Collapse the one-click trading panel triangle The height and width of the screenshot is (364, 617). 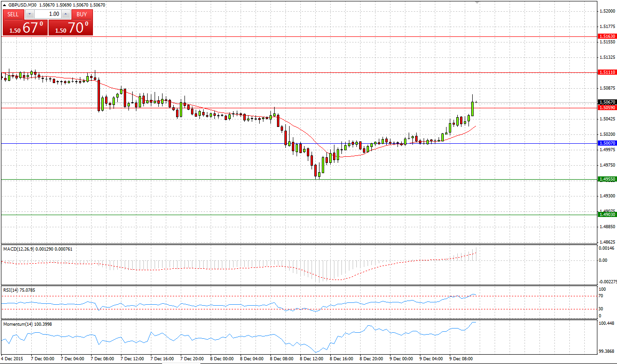(x=5, y=5)
